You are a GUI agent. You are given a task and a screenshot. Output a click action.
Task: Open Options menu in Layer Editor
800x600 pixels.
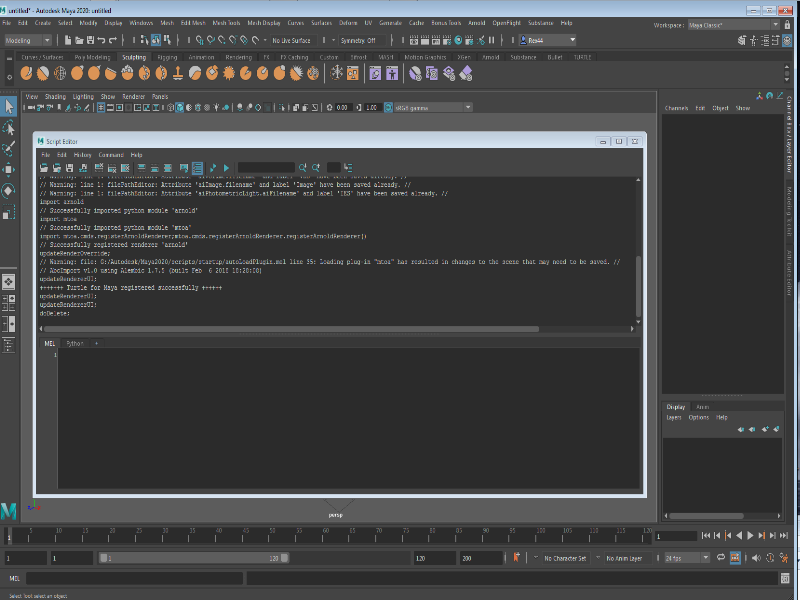point(698,417)
